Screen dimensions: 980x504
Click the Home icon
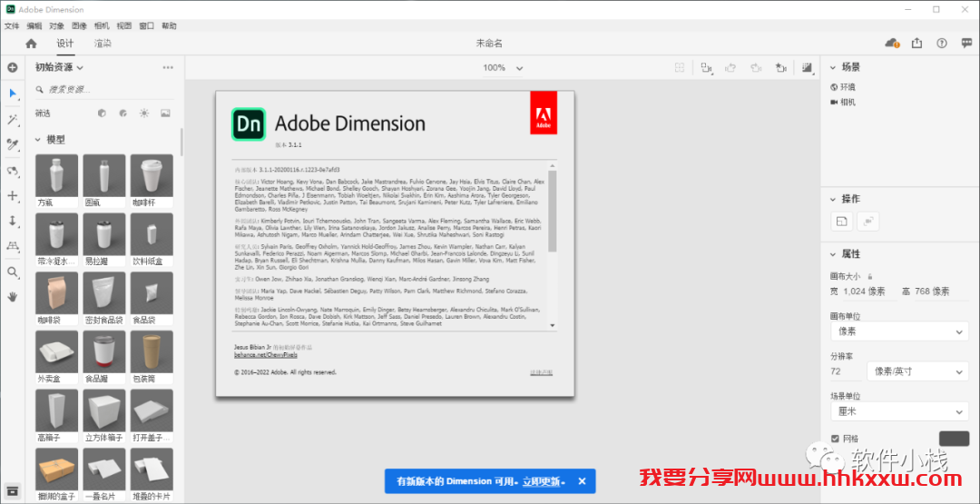pyautogui.click(x=31, y=44)
